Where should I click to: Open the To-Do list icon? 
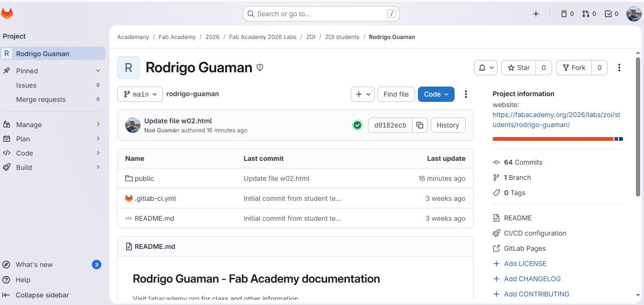click(x=611, y=14)
